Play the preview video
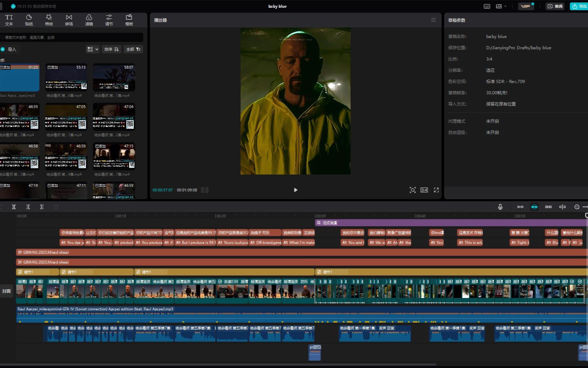Viewport: 588px width, 368px height. 296,190
